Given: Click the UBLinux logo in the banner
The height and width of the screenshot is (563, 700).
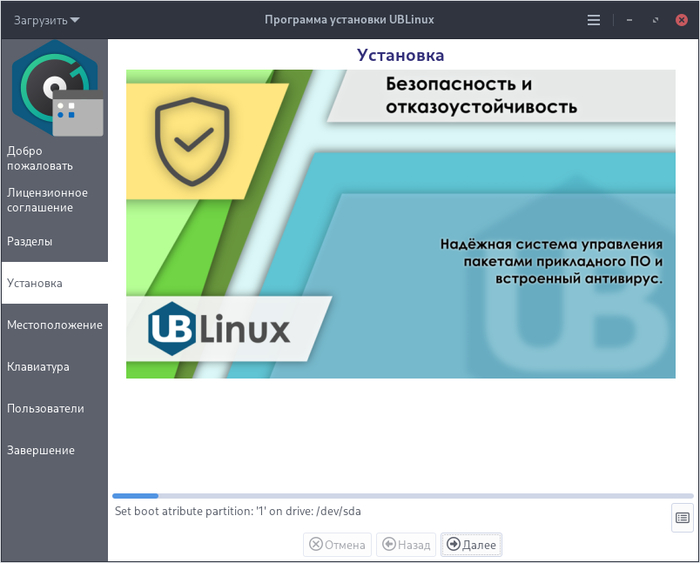Looking at the screenshot, I should click(219, 329).
